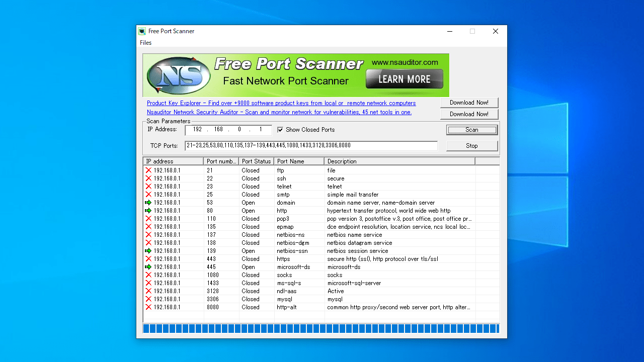This screenshot has width=644, height=362.
Task: Minimize the Free Port Scanner window
Action: click(449, 31)
